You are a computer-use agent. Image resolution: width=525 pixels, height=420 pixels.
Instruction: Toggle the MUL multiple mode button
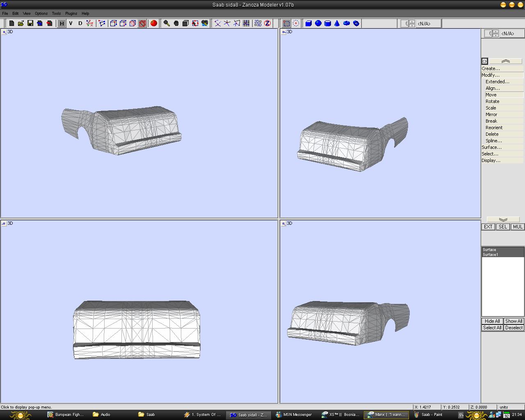tap(517, 227)
